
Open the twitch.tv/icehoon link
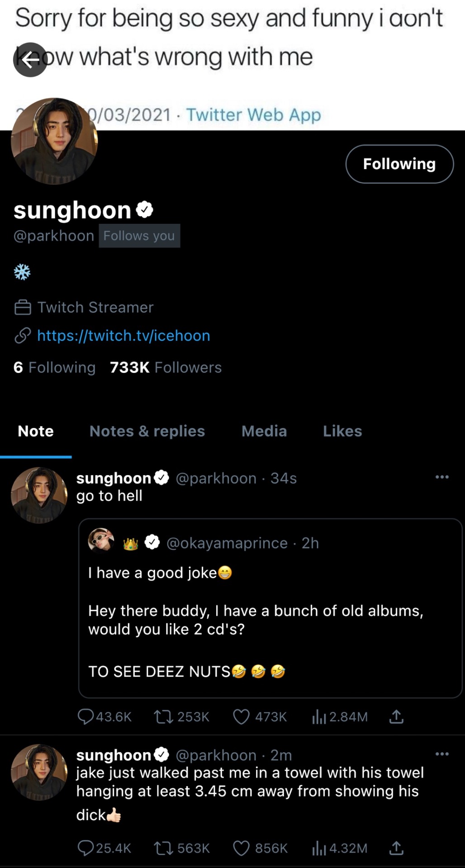[x=123, y=335]
